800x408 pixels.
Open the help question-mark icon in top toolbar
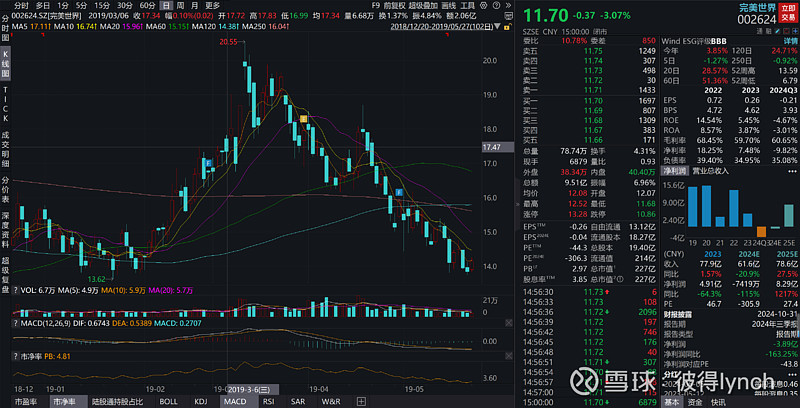click(x=496, y=6)
